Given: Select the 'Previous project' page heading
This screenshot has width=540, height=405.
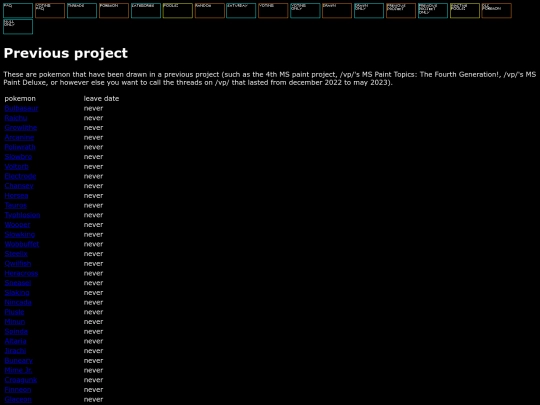Looking at the screenshot, I should 65,53.
